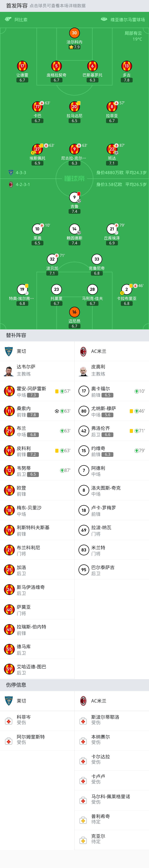The height and width of the screenshot is (868, 149).
Task: Select Leão's number 10 player icon
Action: pyautogui.click(x=37, y=229)
